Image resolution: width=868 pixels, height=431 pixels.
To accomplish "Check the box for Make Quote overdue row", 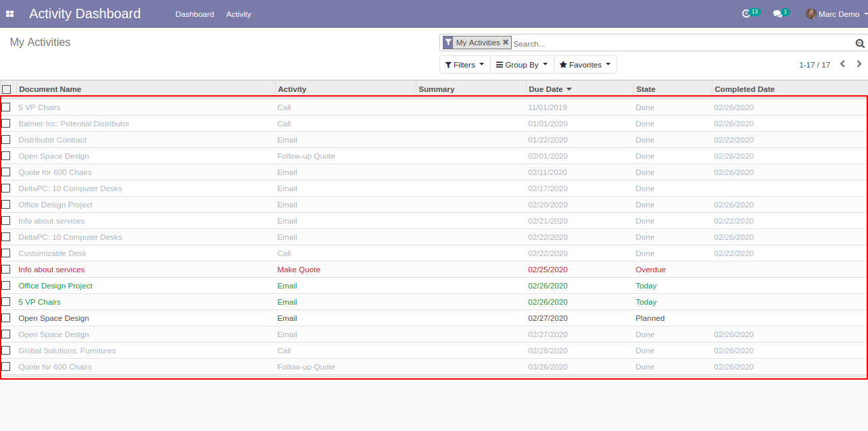I will point(5,269).
